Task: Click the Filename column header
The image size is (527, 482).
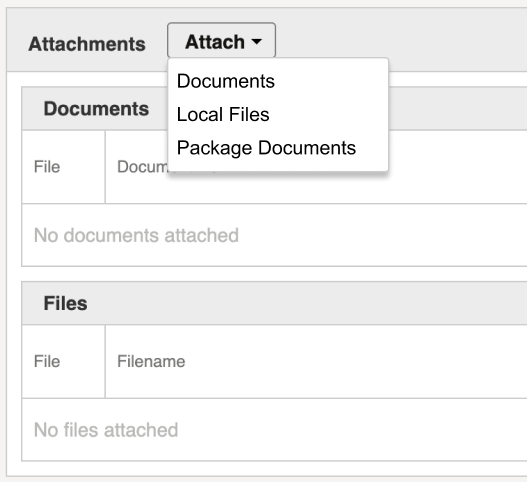Action: point(151,361)
